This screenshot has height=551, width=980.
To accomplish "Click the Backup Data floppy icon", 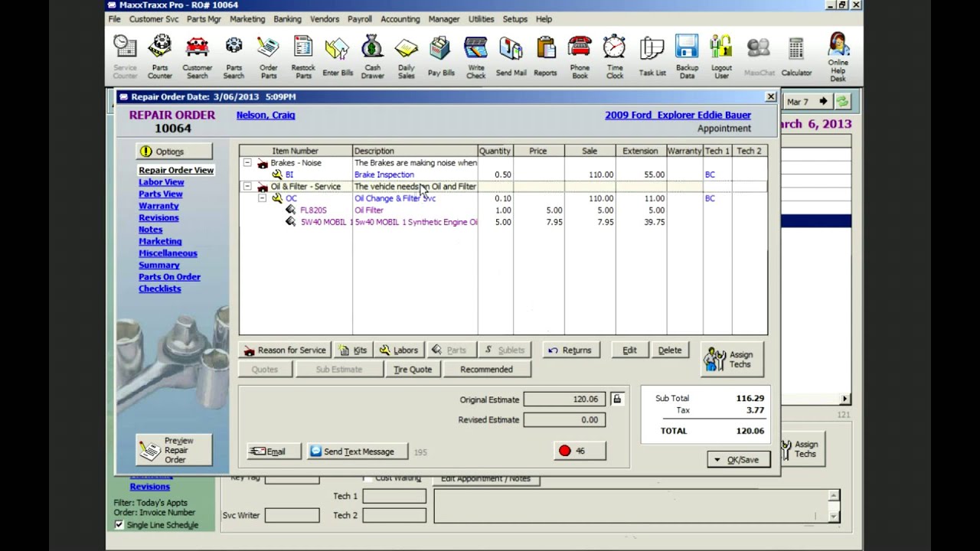I will click(x=687, y=57).
